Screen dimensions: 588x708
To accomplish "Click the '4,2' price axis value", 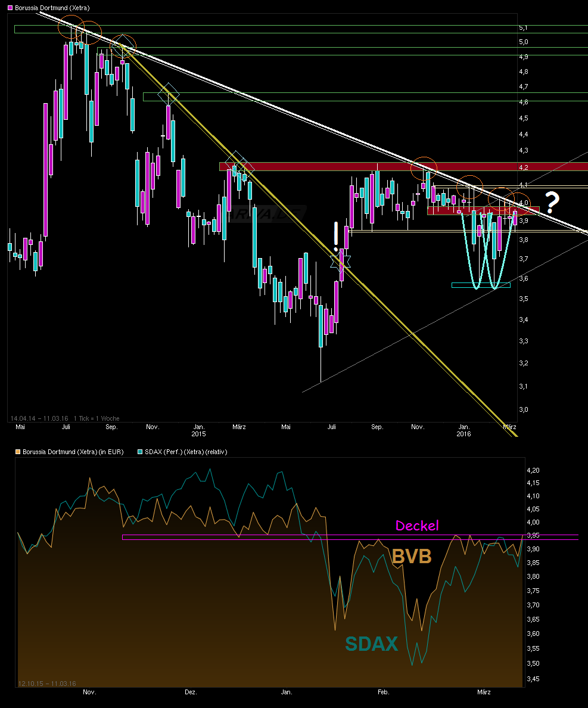I will (x=524, y=167).
